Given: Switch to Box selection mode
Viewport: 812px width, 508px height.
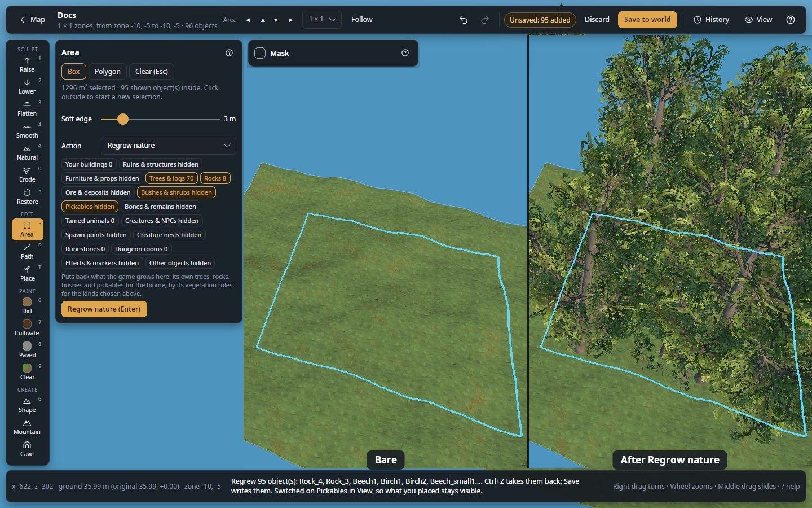Looking at the screenshot, I should click(74, 72).
